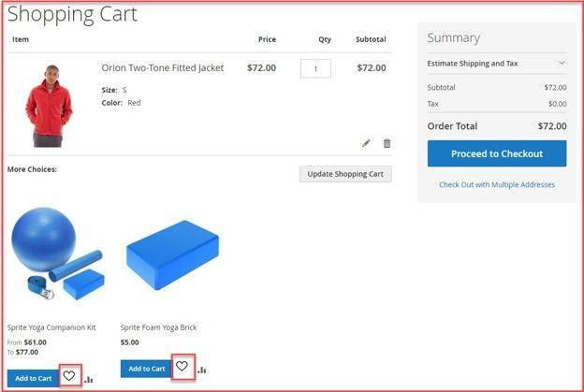This screenshot has width=584, height=392.
Task: Click the Update Shopping Cart button
Action: click(x=345, y=175)
